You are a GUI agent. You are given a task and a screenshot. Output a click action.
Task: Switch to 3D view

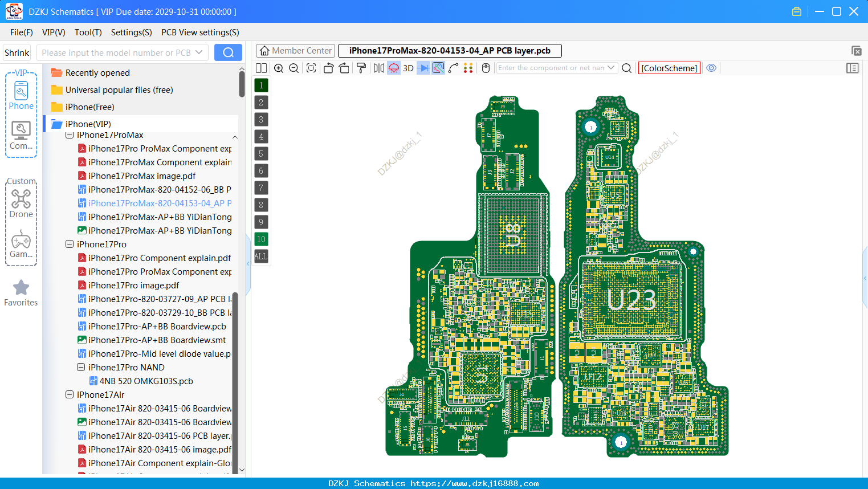[408, 68]
